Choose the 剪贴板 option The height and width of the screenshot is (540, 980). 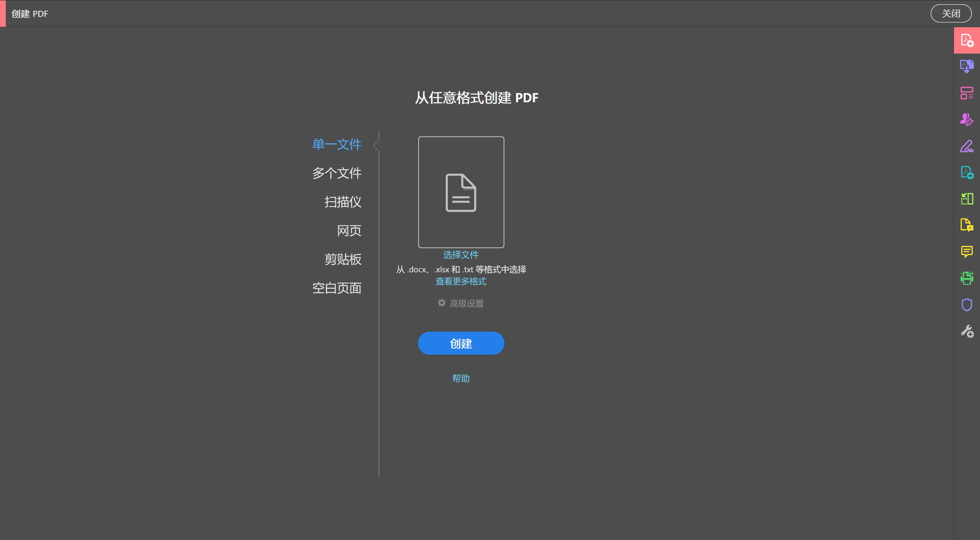tap(343, 259)
